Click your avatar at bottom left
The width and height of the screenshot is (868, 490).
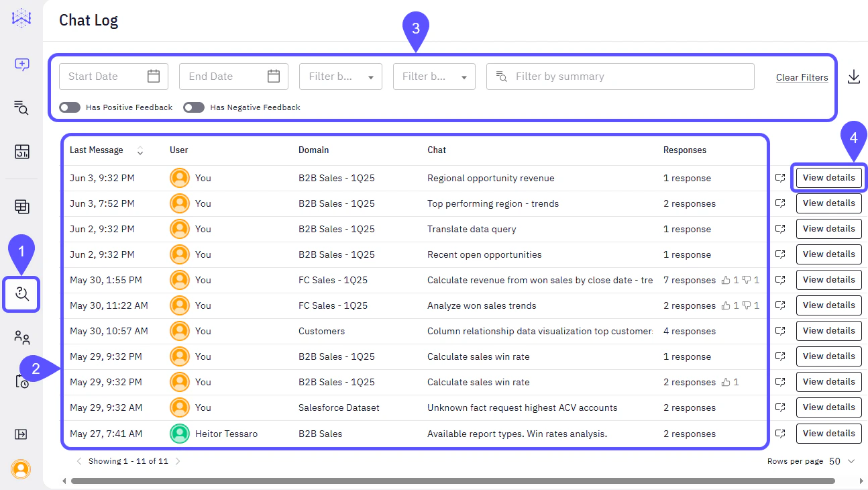click(x=21, y=469)
